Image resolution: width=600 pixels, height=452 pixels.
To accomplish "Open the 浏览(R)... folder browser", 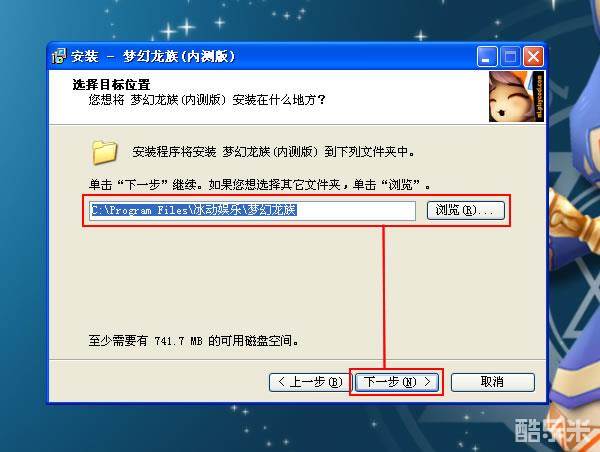I will [x=465, y=210].
